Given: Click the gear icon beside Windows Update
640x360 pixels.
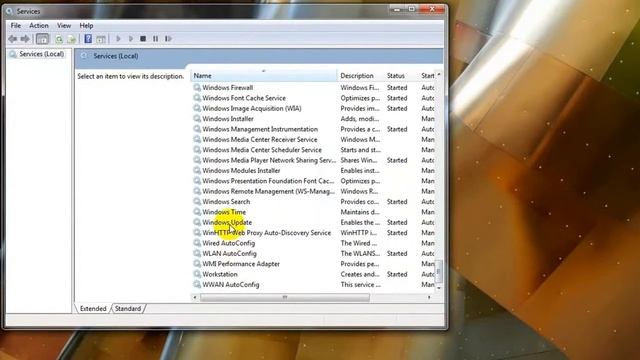Looking at the screenshot, I should point(197,222).
